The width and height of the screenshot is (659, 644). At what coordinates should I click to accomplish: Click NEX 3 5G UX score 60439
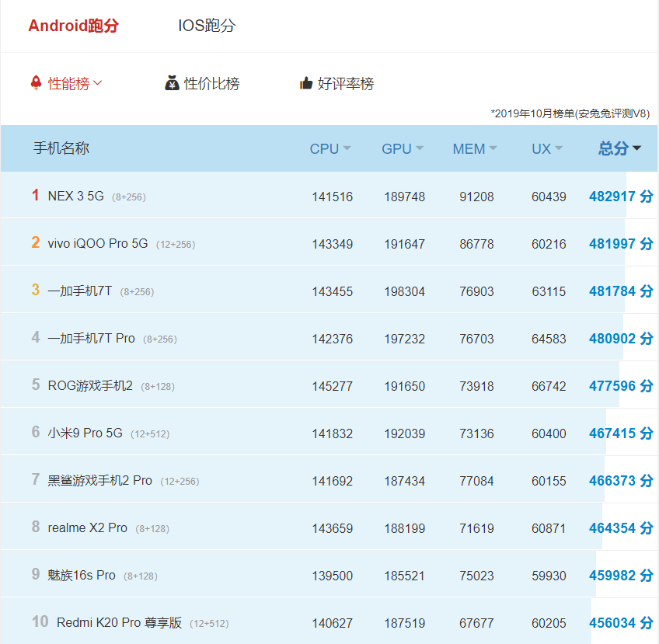click(549, 197)
